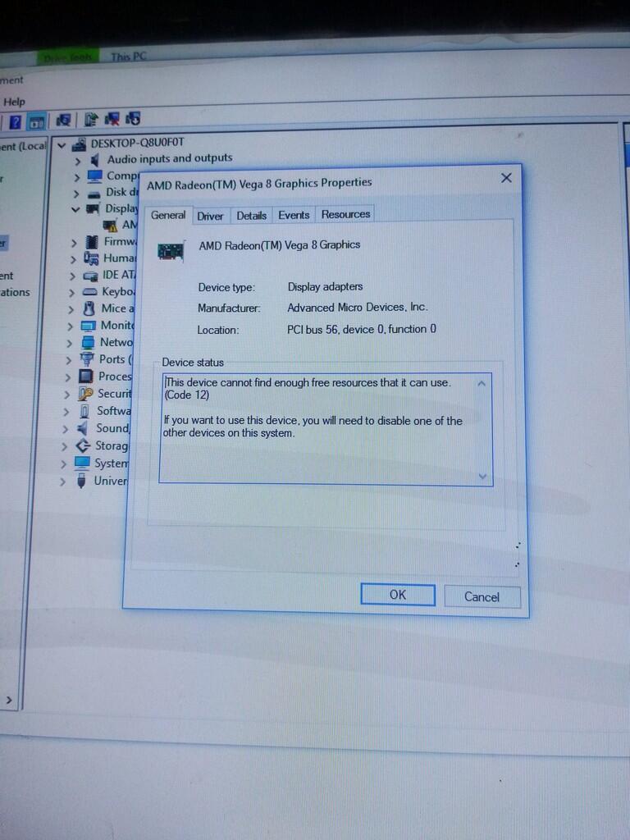This screenshot has height=840, width=630.
Task: Collapse the Display adapters chevron
Action: pyautogui.click(x=75, y=209)
